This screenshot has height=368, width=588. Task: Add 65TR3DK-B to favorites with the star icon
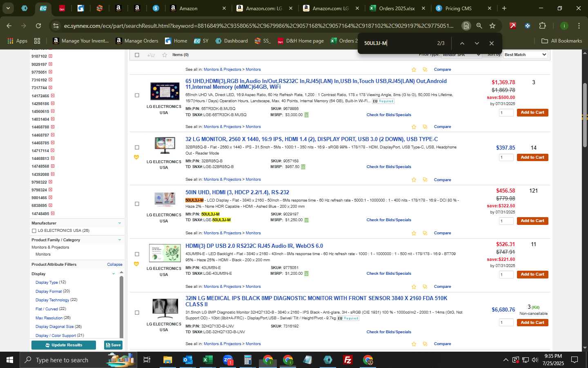[414, 127]
